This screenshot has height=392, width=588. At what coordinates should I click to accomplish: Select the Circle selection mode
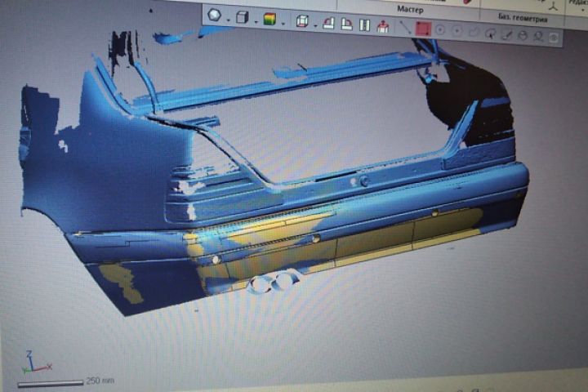(x=440, y=30)
